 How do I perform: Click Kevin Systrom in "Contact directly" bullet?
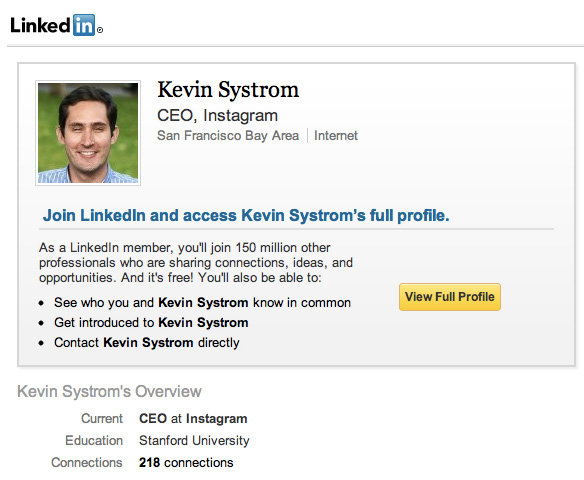coord(148,343)
